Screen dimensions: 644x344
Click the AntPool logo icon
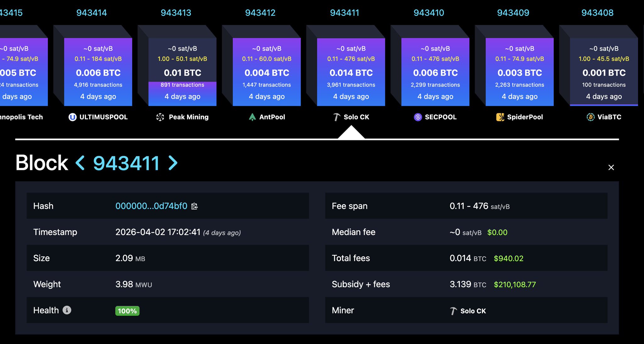pos(252,117)
